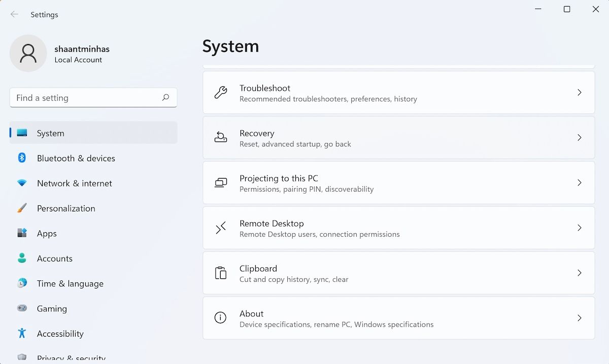Image resolution: width=609 pixels, height=364 pixels.
Task: Select the Troubleshoot wrench icon
Action: (x=220, y=92)
